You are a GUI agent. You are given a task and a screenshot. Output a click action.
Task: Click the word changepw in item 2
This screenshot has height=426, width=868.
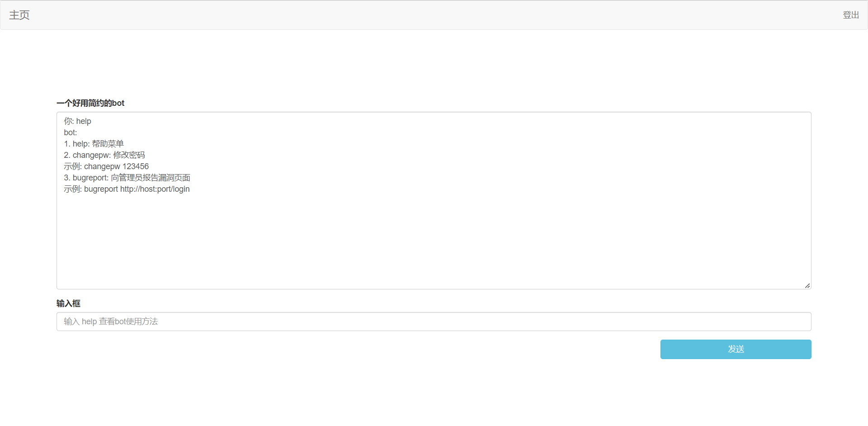pyautogui.click(x=90, y=155)
